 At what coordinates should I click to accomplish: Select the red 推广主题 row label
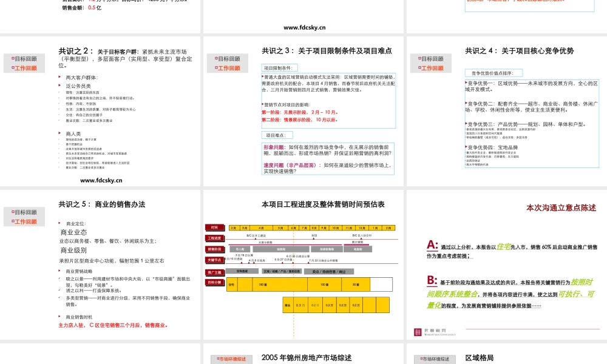coord(214,272)
